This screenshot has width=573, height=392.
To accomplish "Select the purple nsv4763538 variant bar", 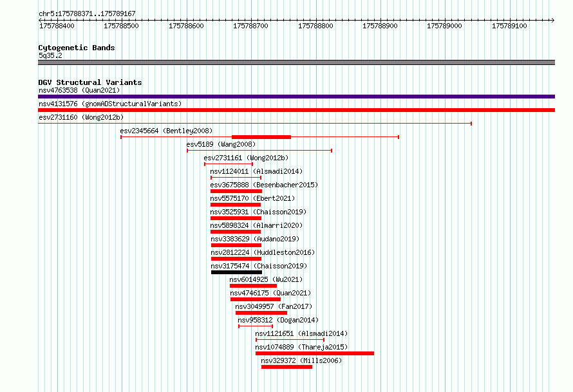I will click(x=296, y=97).
